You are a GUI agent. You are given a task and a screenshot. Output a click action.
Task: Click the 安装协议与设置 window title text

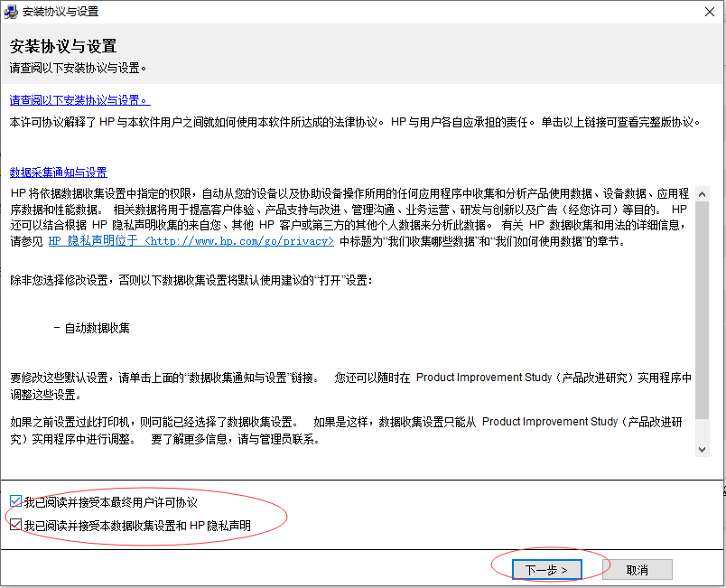pos(60,12)
